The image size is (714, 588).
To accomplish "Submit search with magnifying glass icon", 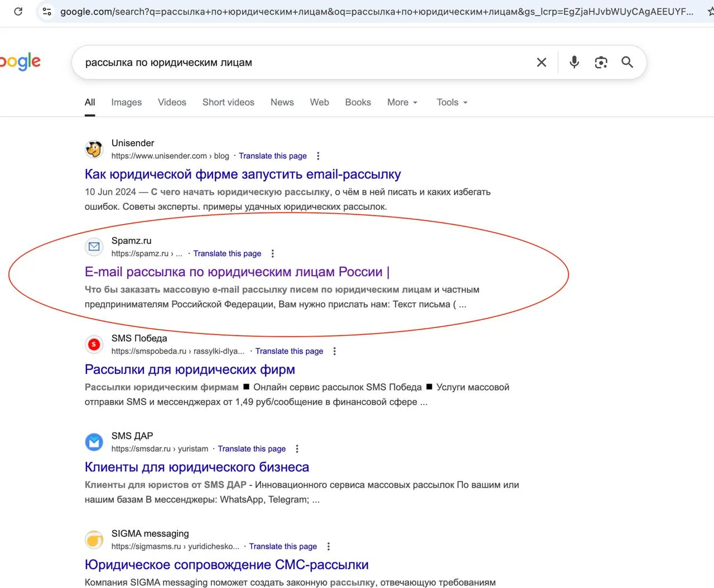I will point(627,62).
